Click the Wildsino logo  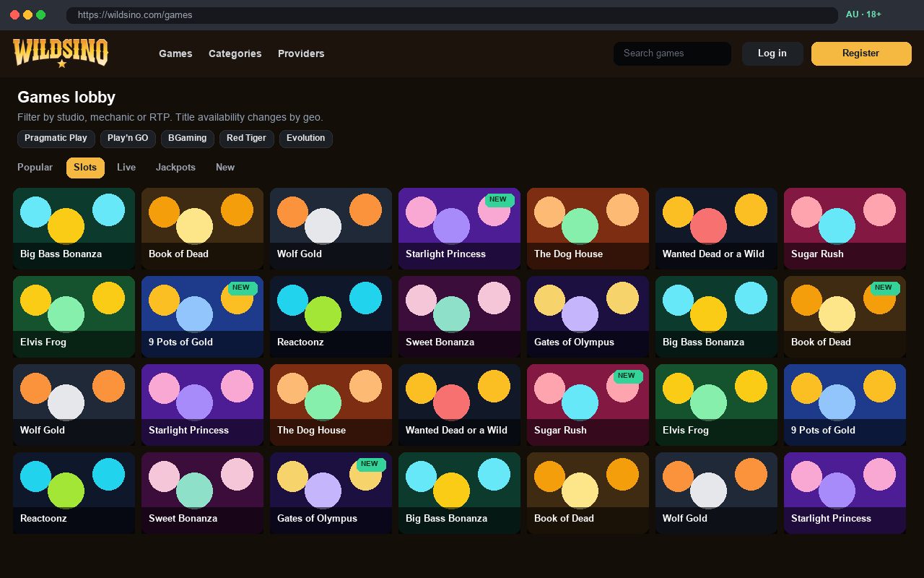61,53
